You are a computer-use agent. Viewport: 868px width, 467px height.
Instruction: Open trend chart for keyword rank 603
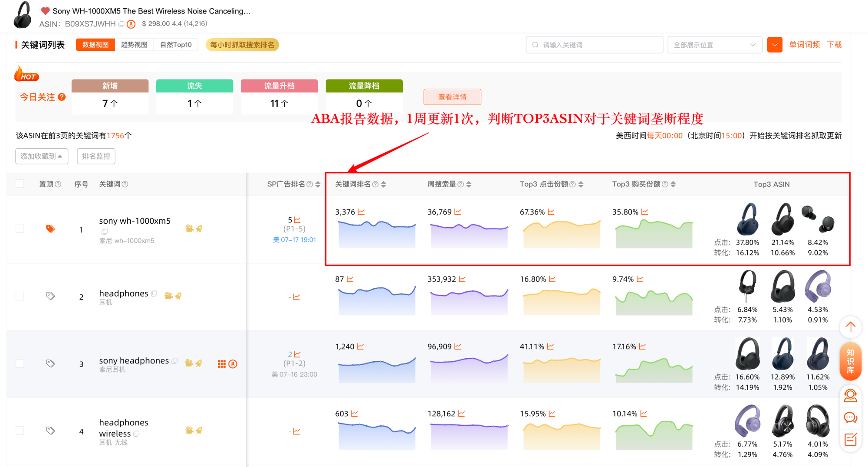tap(355, 414)
